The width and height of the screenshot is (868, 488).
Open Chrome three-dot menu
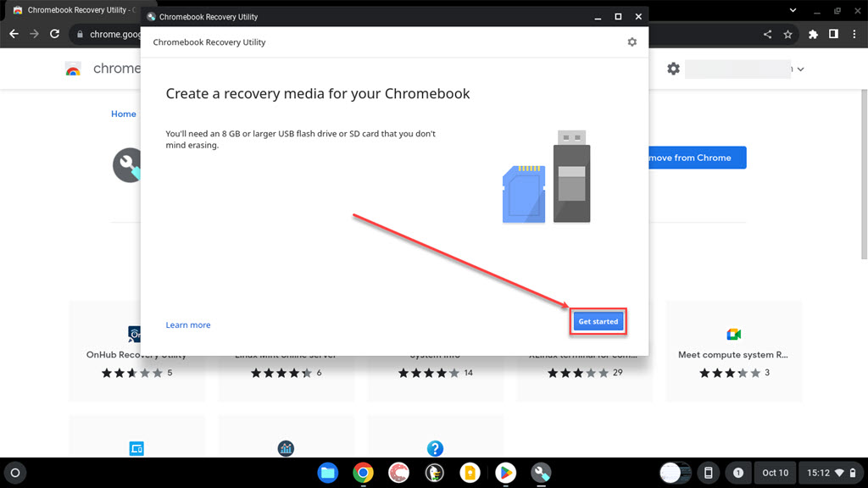tap(854, 34)
